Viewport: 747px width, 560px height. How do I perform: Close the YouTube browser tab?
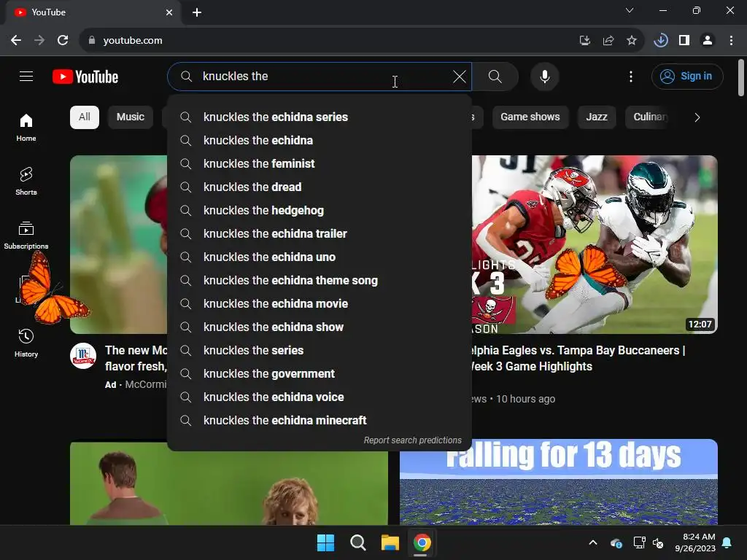[x=169, y=12]
